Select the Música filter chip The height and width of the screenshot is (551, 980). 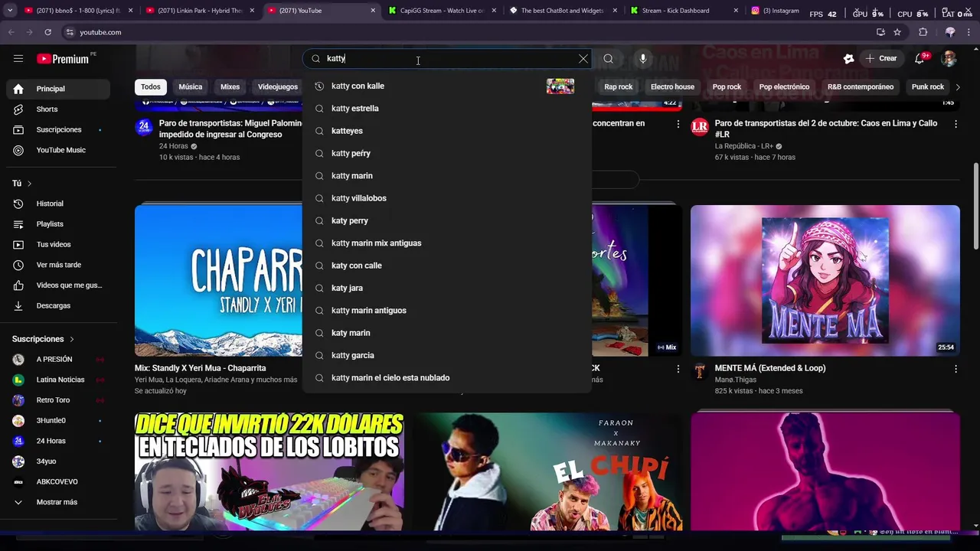[191, 86]
